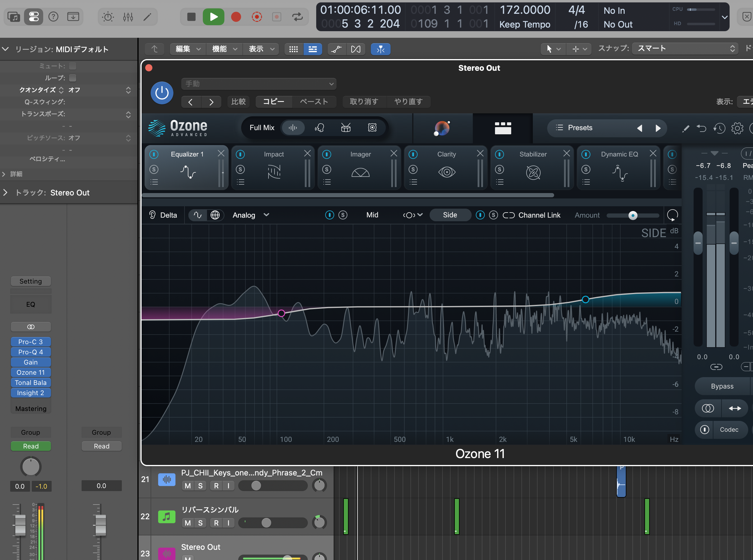Toggle Equalizer 1 module power

(154, 154)
